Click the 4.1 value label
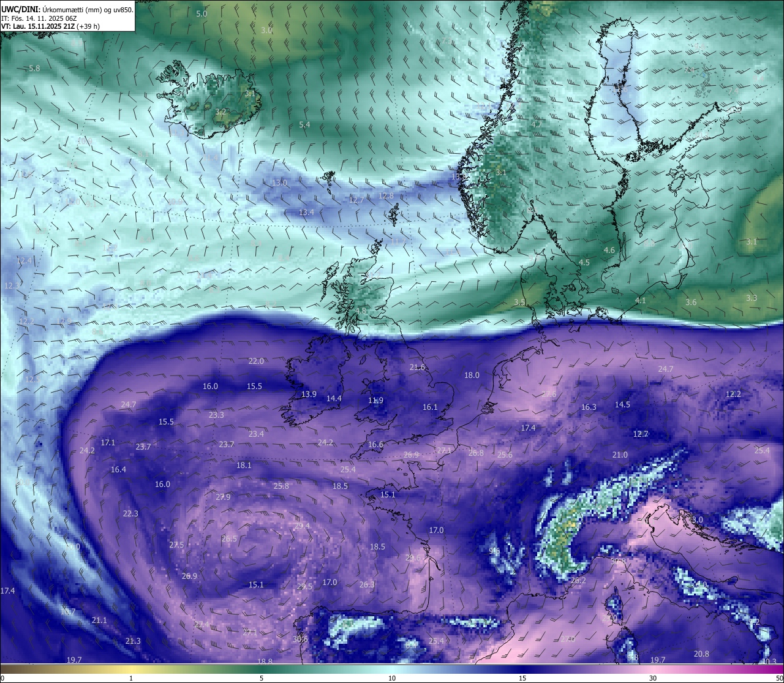 click(x=641, y=301)
